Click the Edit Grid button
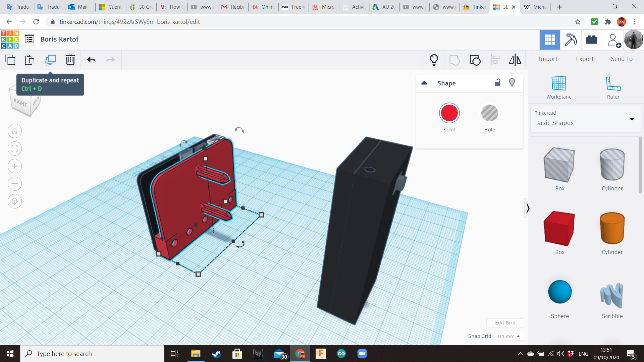The width and height of the screenshot is (644, 362). tap(505, 322)
